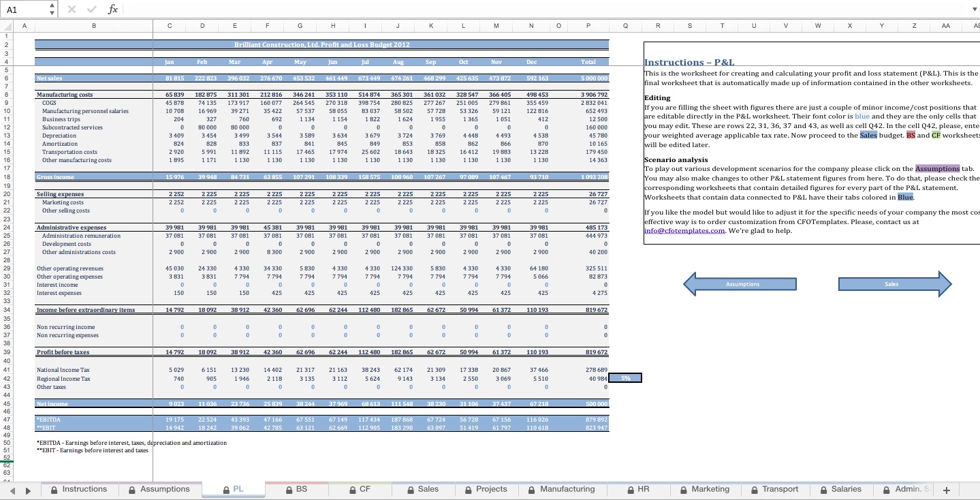Expand the formula bar with right-end arrow
The height and width of the screenshot is (500, 980).
(x=974, y=9)
